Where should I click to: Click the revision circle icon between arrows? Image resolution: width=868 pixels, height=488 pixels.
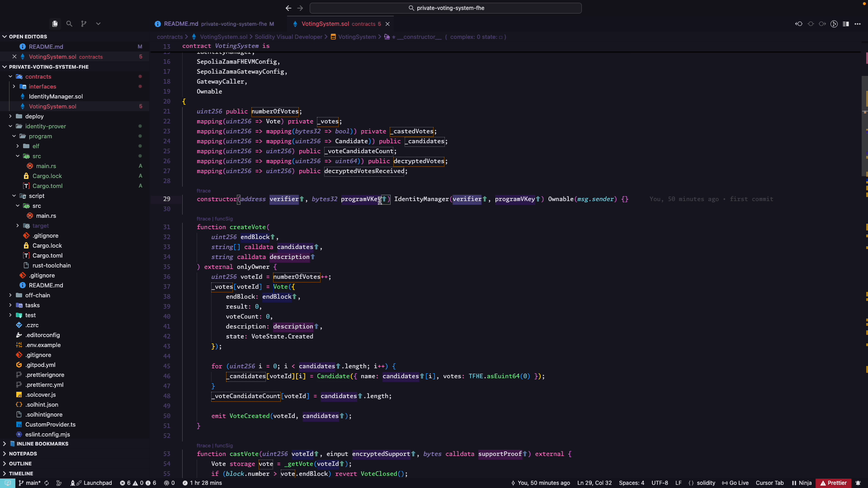pos(811,24)
